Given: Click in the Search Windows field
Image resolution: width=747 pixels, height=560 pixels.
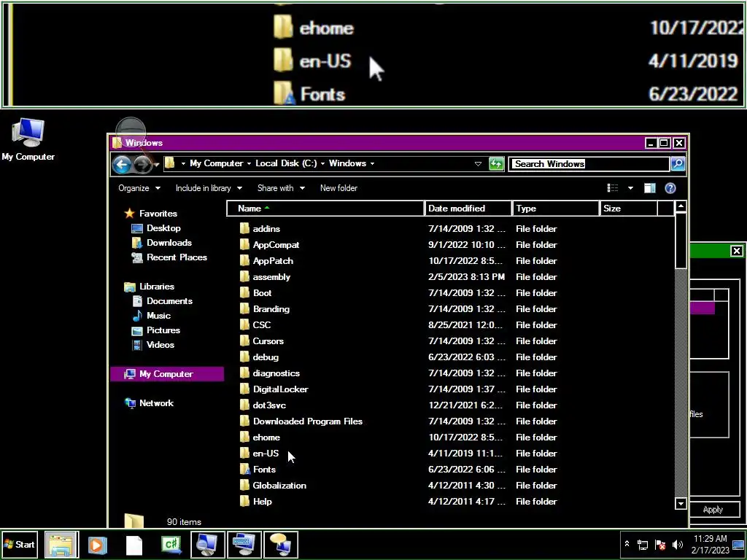Looking at the screenshot, I should coord(589,164).
